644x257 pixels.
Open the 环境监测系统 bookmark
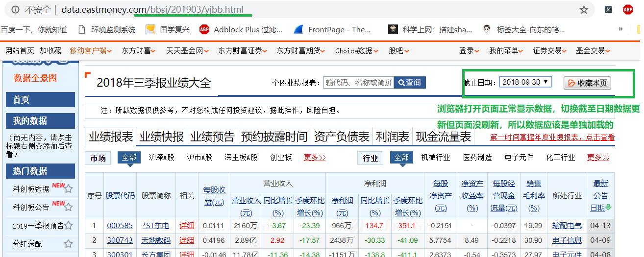coord(107,29)
